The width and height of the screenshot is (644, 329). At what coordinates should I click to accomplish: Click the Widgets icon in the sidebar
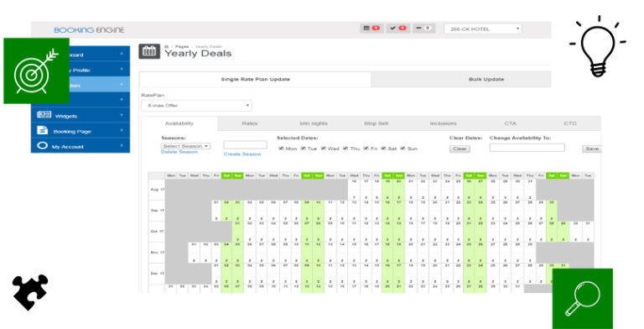pyautogui.click(x=44, y=115)
